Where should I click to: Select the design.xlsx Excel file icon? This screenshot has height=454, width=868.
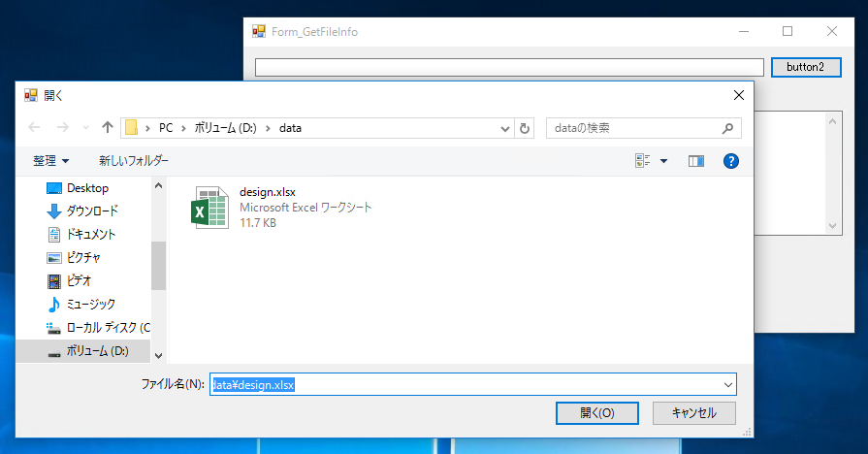209,207
